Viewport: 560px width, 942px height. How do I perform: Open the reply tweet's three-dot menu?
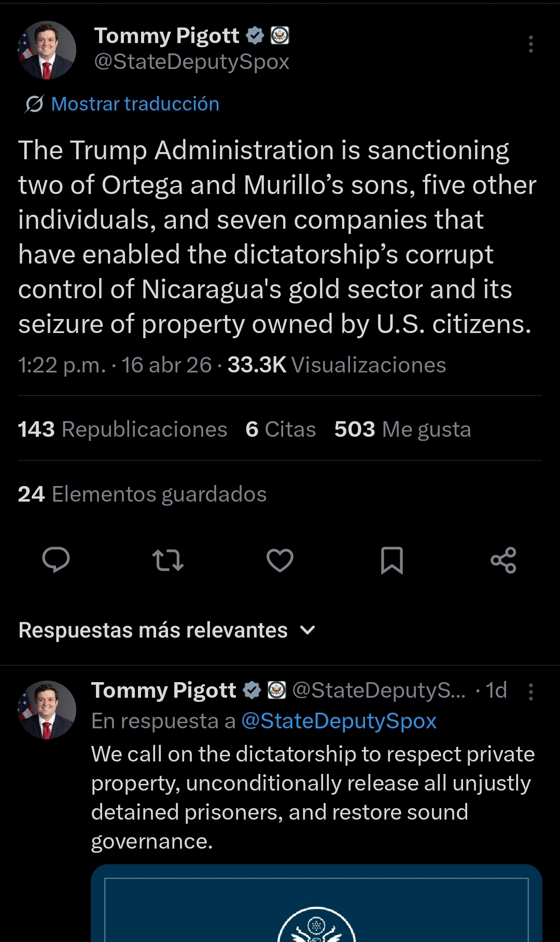(x=530, y=692)
